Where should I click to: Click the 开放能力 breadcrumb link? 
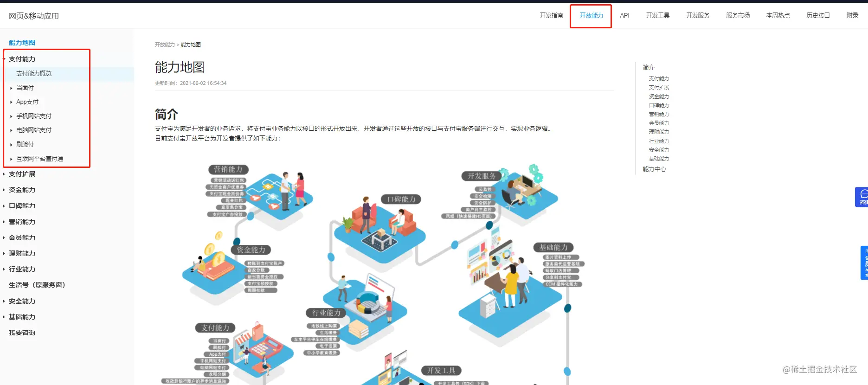click(165, 45)
